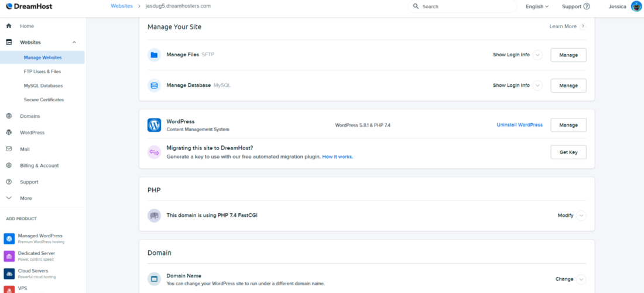Click the search magnifier icon
Screen dimensions: 644x293
click(416, 6)
